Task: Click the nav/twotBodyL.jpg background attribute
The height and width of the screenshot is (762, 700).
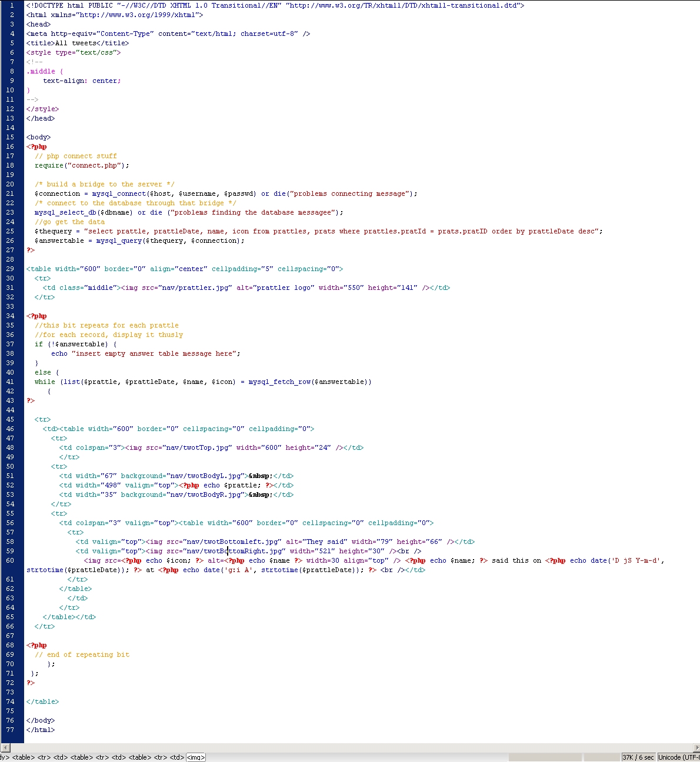Action: 182,476
